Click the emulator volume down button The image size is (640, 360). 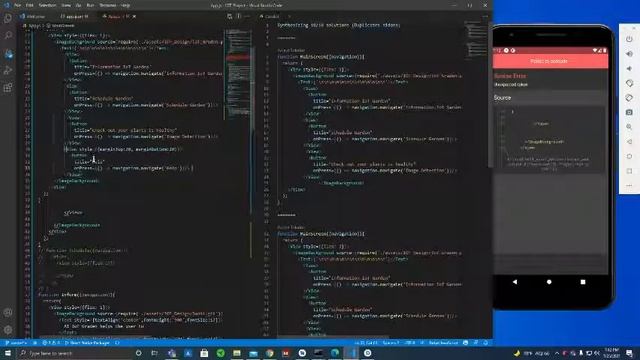(629, 69)
